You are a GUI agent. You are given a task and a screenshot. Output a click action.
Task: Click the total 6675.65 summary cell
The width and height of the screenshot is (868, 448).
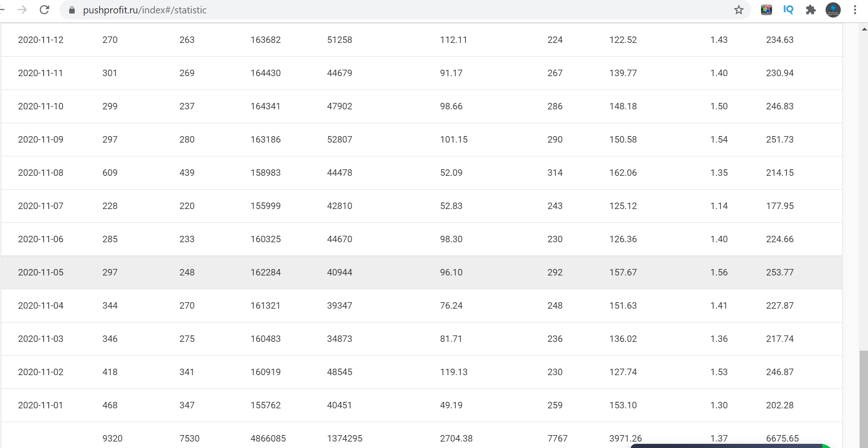(782, 438)
